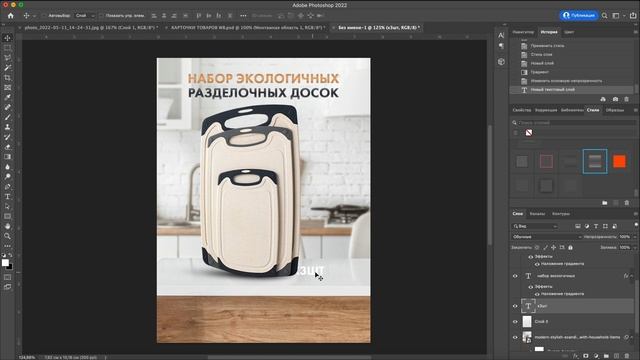Switch to the Color panel tab
640x360 pixels.
pos(569,32)
